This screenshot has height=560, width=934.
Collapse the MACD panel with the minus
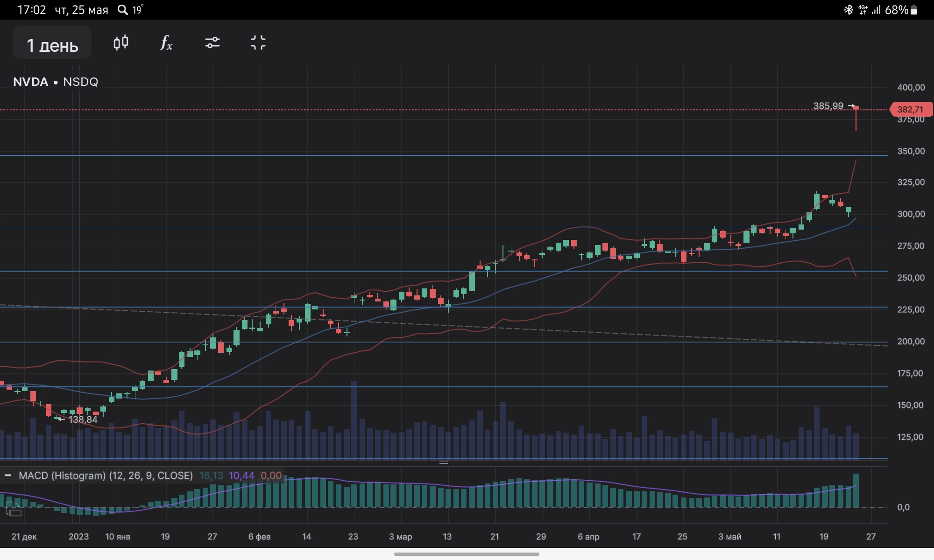pyautogui.click(x=8, y=476)
